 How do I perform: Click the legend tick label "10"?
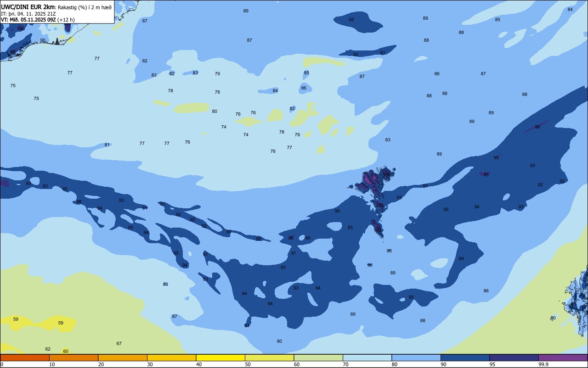click(x=52, y=364)
